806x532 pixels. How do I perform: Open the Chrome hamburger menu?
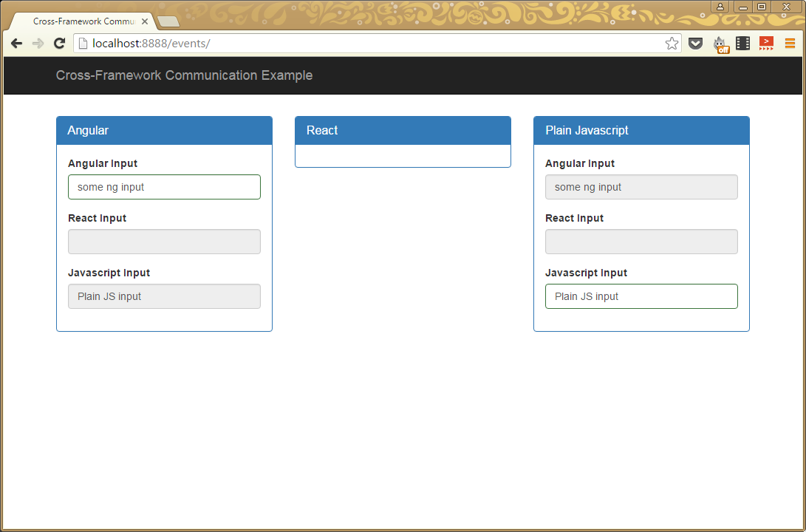[790, 44]
